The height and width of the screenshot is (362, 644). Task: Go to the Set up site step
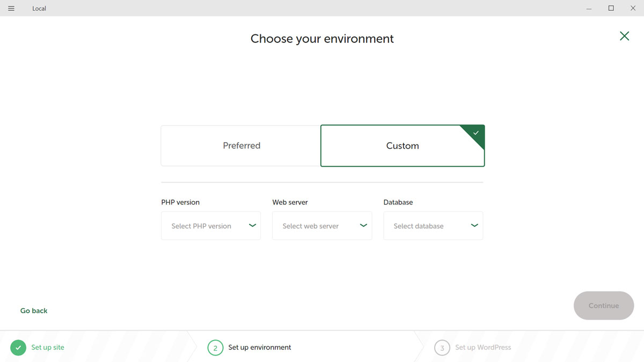(x=48, y=347)
